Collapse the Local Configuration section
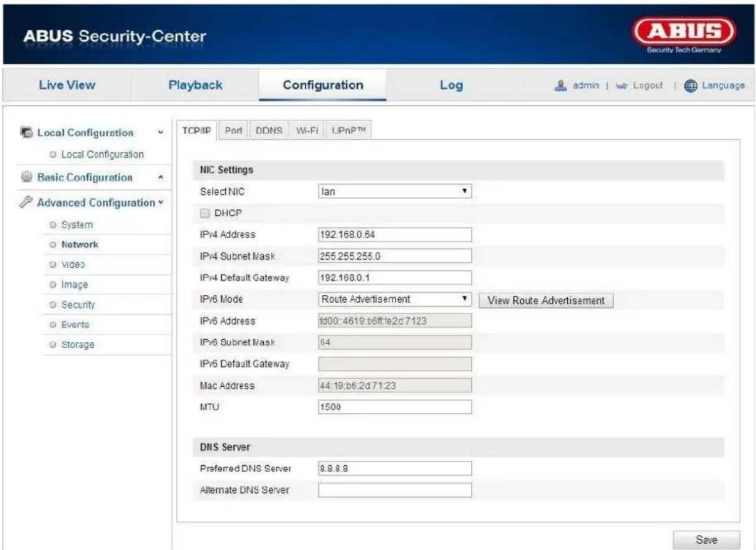Image resolution: width=756 pixels, height=550 pixels. pos(161,133)
